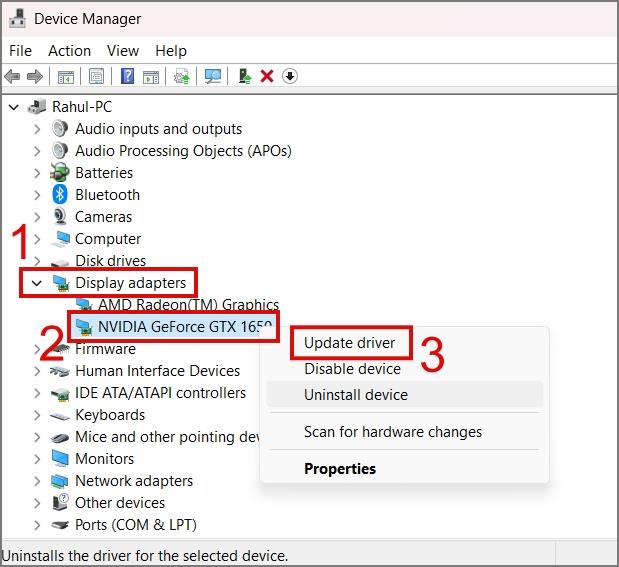
Task: Select the AMD Radeon(TM) Graphics entry
Action: (189, 304)
